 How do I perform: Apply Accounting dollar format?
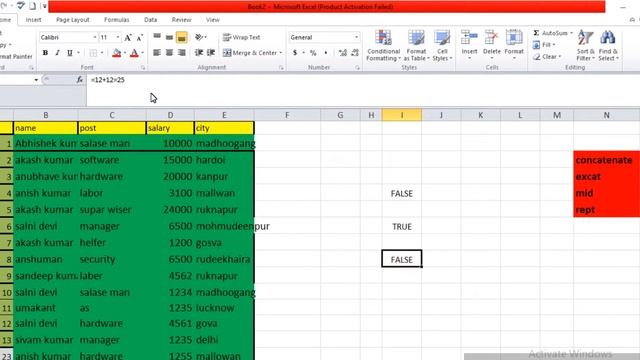[x=295, y=53]
